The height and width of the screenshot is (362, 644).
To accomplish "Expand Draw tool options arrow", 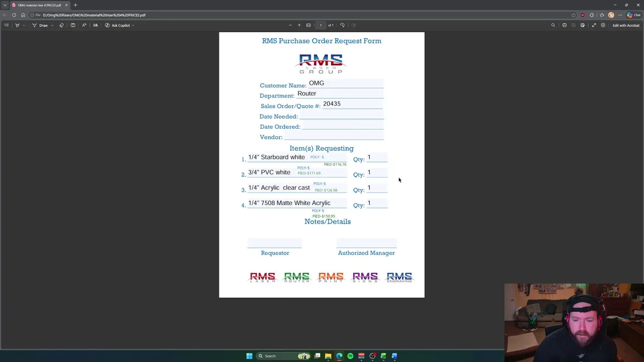I will pos(52,25).
